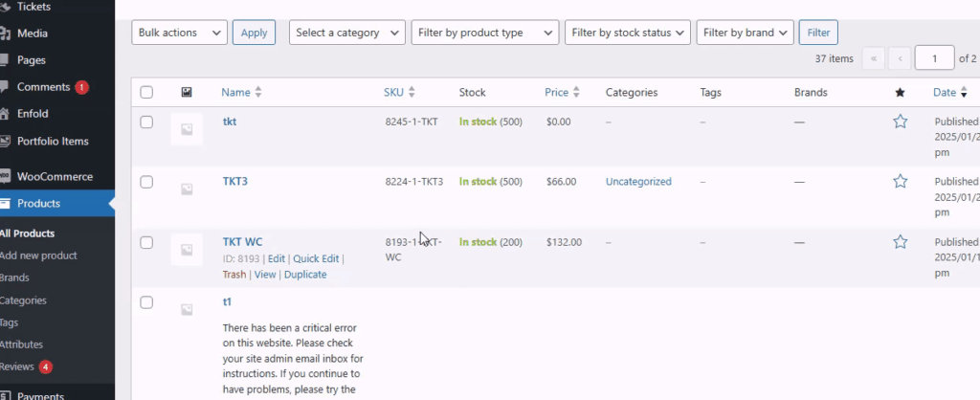Open thumbnail placeholder of tkt product
Image resolution: width=980 pixels, height=400 pixels.
pyautogui.click(x=187, y=129)
